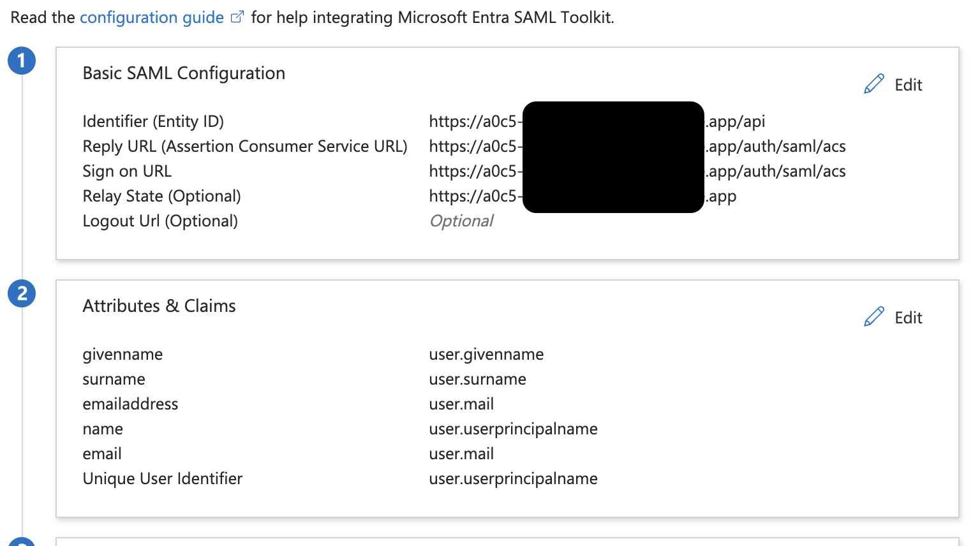Click the external link icon beside configuration guide

pos(237,16)
